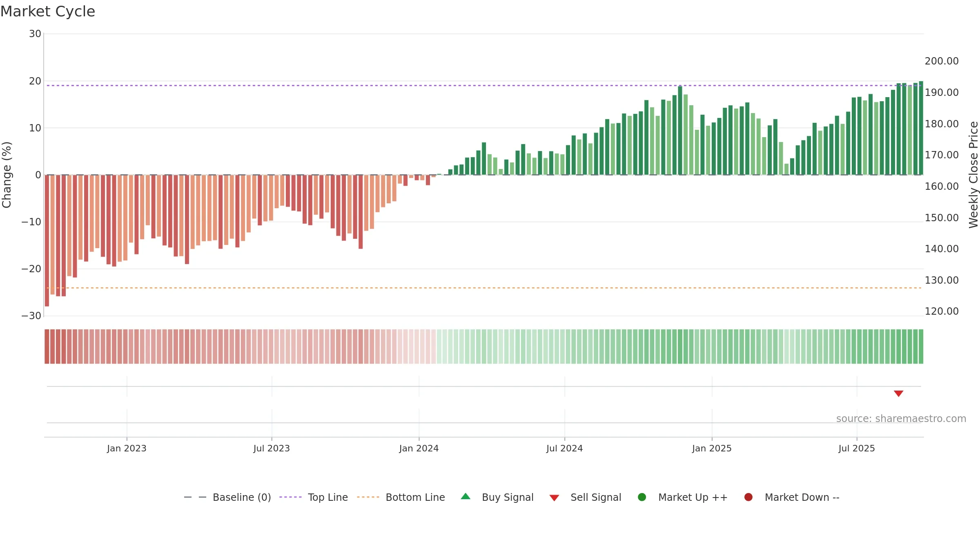Click the deepest red bar at chart start

(x=47, y=241)
